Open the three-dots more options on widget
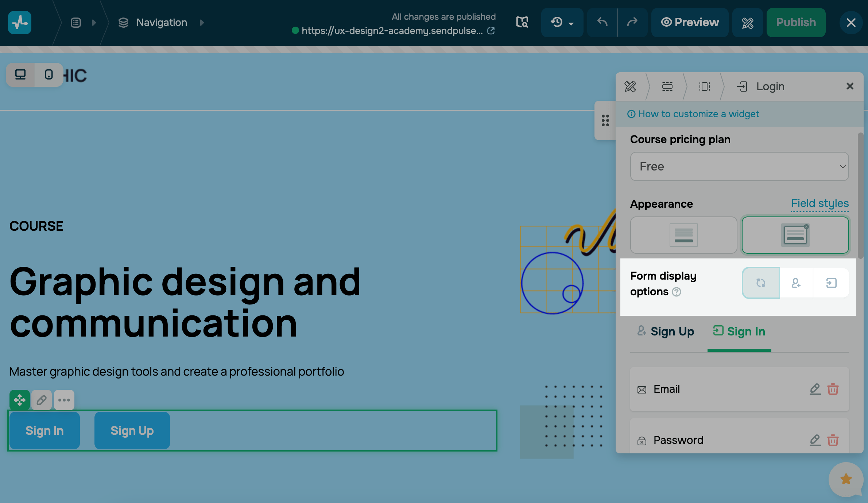 point(64,400)
